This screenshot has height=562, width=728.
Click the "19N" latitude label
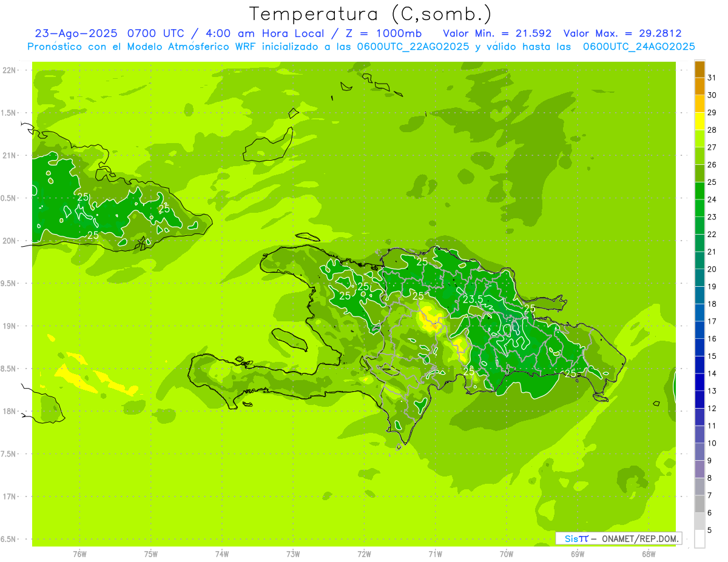tap(9, 326)
